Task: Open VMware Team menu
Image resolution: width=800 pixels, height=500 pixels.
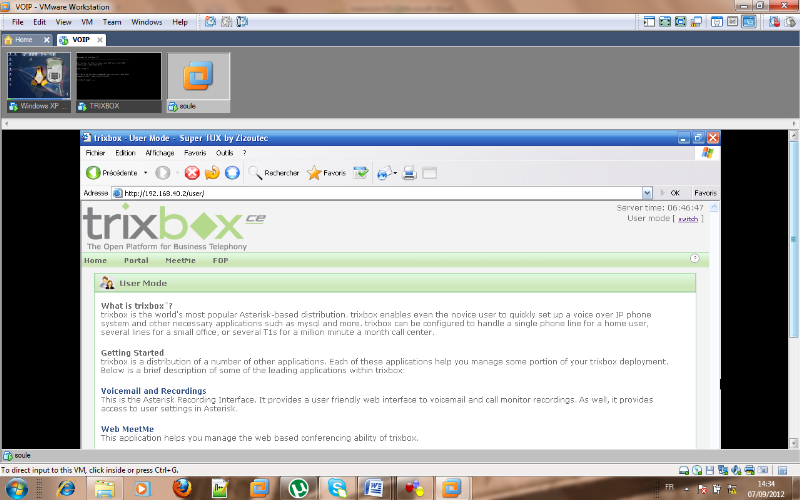Action: [112, 22]
